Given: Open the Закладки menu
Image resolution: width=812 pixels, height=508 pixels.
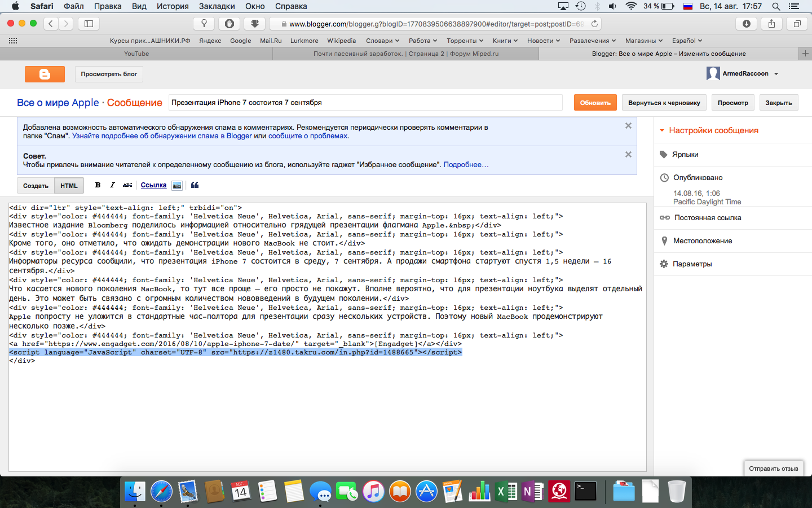Looking at the screenshot, I should coord(217,6).
